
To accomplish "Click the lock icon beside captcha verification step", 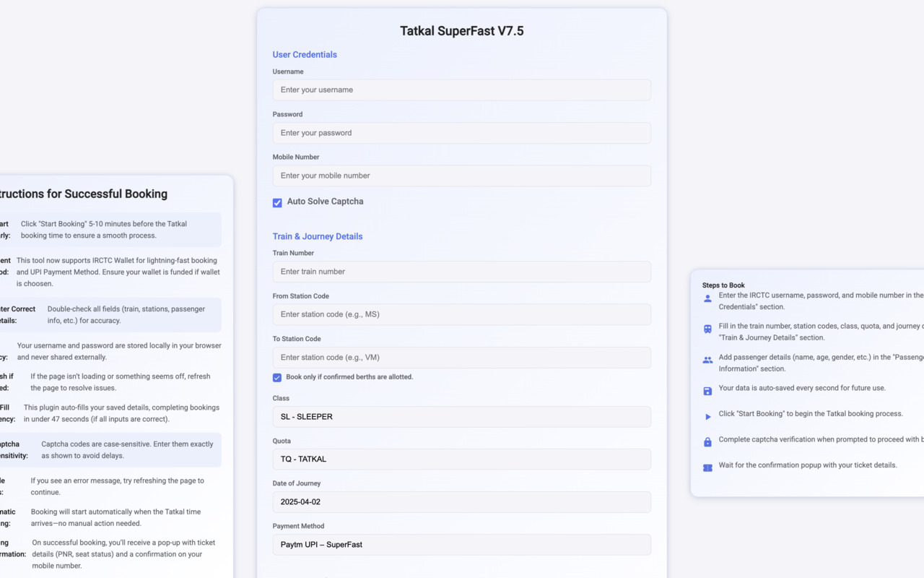I will click(x=707, y=441).
